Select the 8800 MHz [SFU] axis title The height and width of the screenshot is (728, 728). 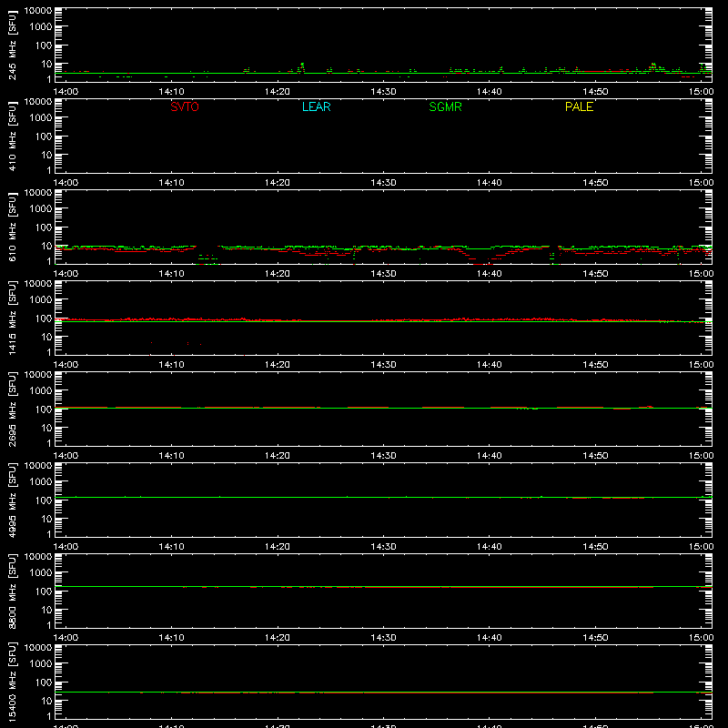(13, 591)
